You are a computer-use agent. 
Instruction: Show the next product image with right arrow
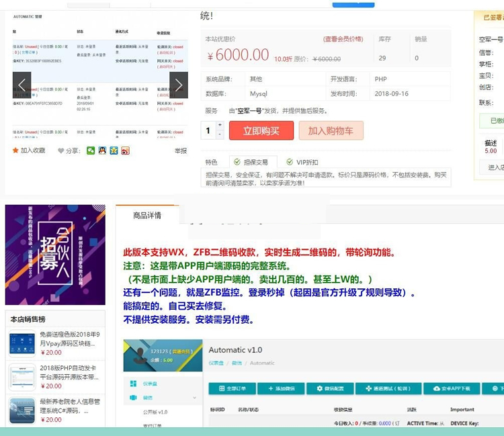click(179, 85)
